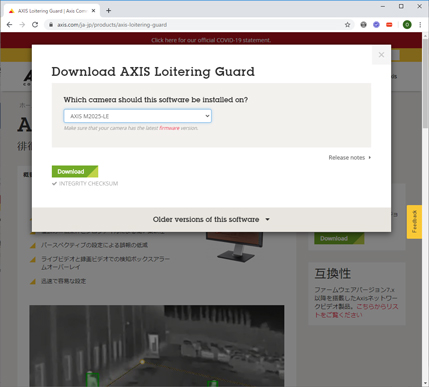Click the 互換性 heading
Viewport: 429px width, 387px height.
332,273
